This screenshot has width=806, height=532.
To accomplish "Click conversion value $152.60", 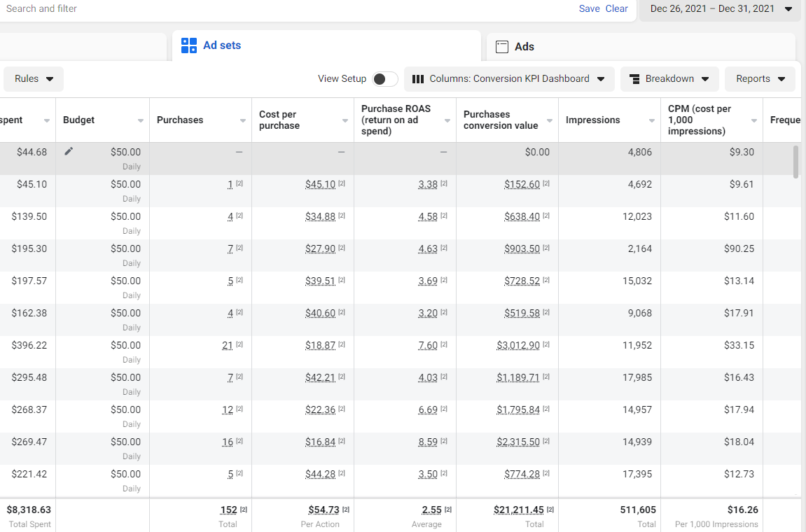I will (x=522, y=185).
